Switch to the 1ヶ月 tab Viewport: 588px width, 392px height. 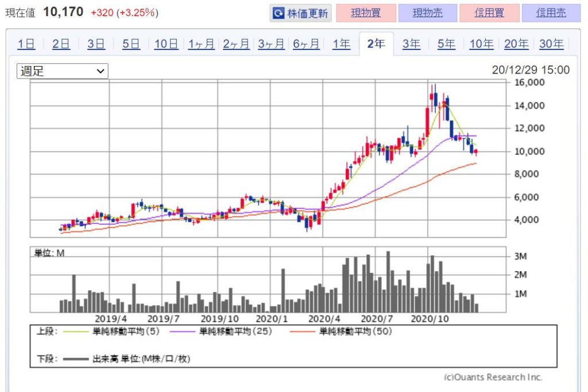click(201, 44)
